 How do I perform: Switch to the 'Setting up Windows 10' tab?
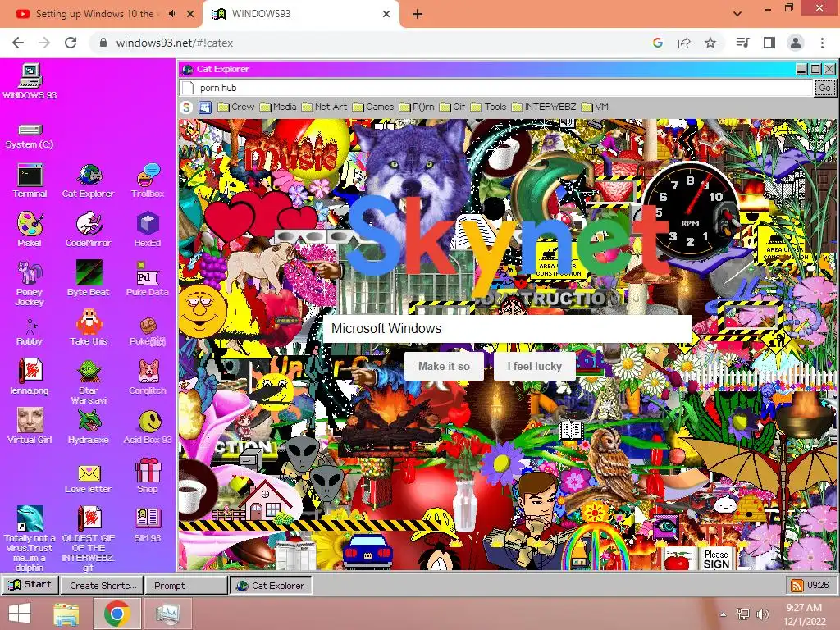tap(94, 14)
